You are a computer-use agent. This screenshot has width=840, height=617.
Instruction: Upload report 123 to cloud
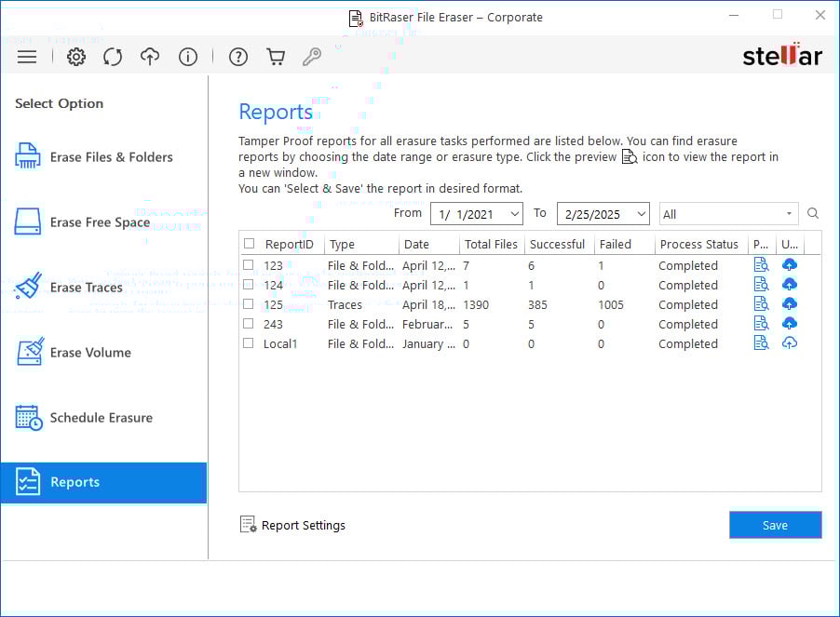[790, 264]
